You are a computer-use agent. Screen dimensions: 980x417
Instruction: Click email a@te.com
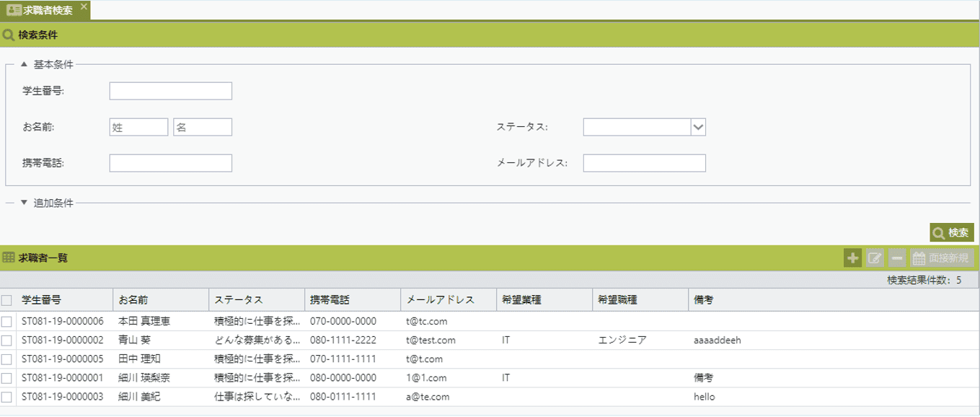tap(428, 397)
